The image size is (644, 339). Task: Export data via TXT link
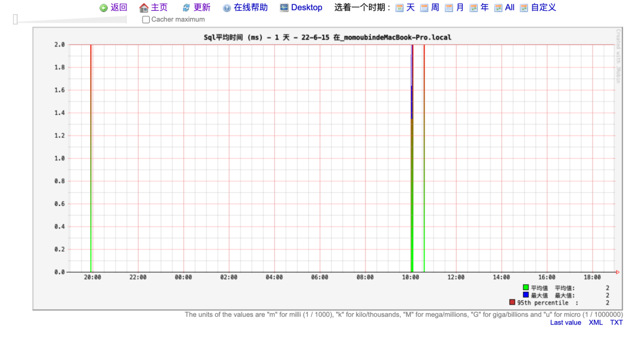tap(616, 322)
